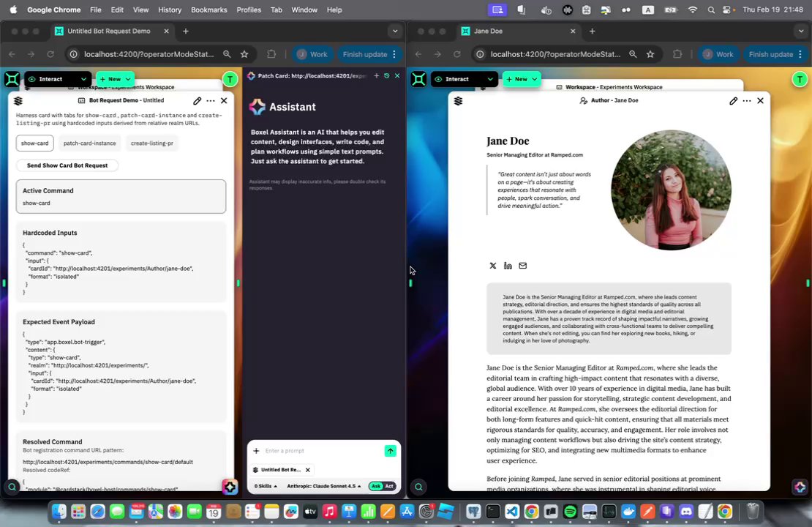Open a new tab in left Chrome window
The width and height of the screenshot is (812, 527).
[185, 31]
